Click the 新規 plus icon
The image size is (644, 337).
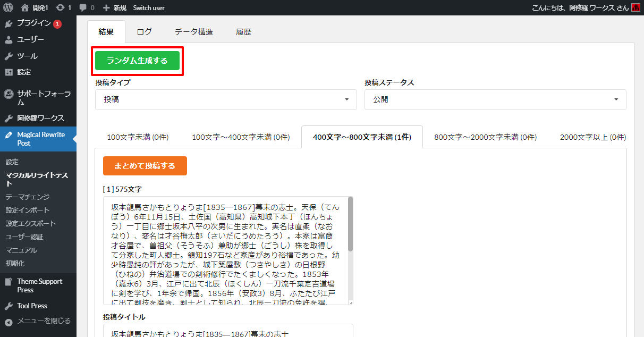tap(106, 8)
